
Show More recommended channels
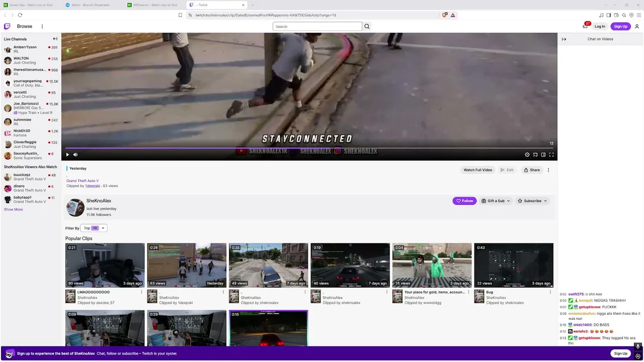[13, 209]
